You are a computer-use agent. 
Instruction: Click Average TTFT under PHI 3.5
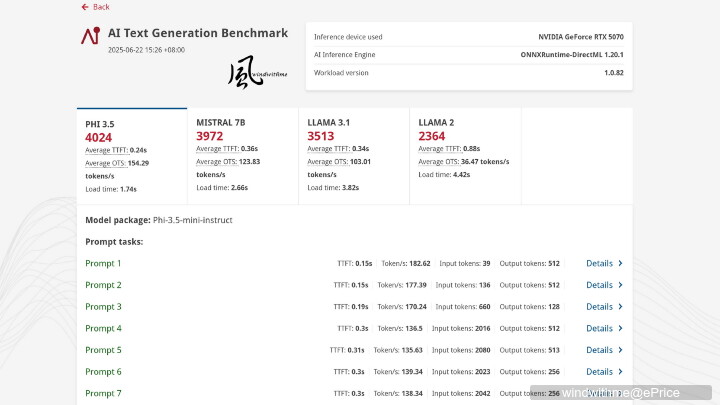(x=106, y=150)
